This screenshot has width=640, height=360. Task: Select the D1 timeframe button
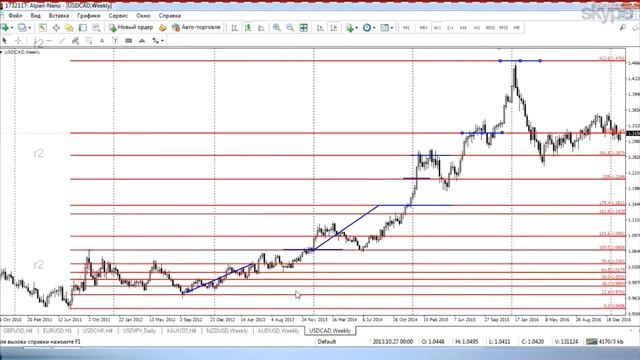[x=450, y=28]
